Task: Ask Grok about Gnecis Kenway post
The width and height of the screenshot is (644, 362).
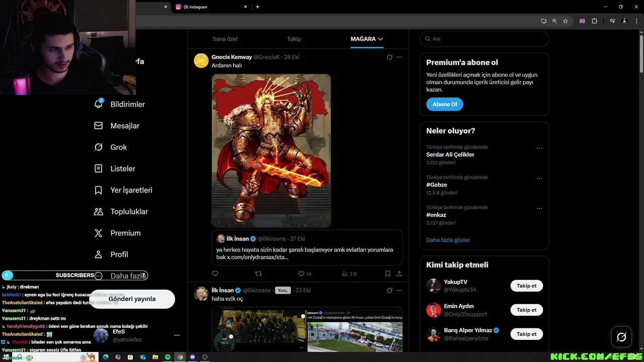Action: pos(389,57)
